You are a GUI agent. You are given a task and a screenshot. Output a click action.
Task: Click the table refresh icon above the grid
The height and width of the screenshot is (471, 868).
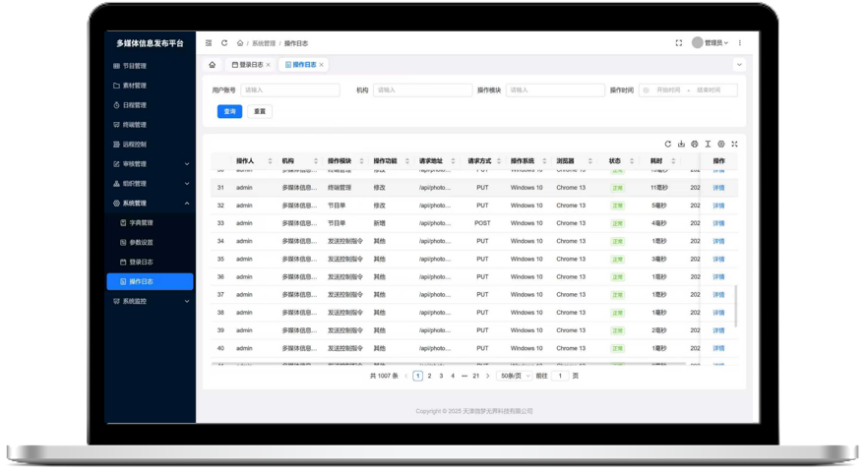667,145
